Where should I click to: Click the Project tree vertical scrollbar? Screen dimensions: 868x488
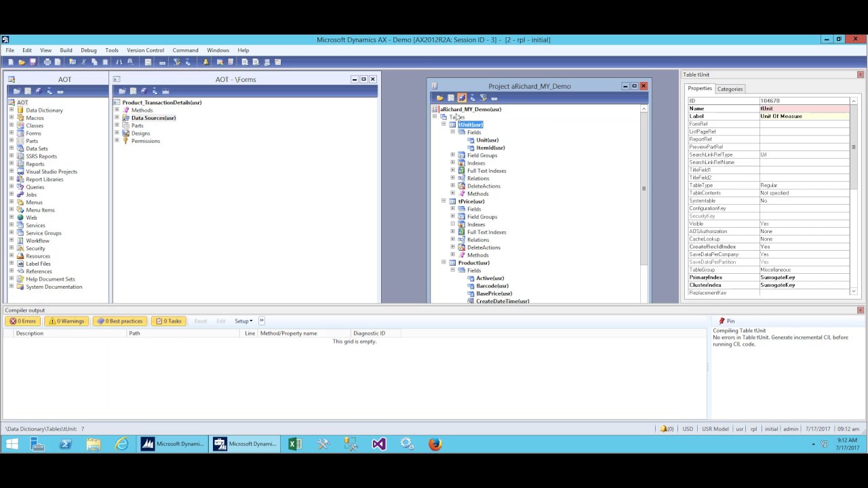pos(644,203)
